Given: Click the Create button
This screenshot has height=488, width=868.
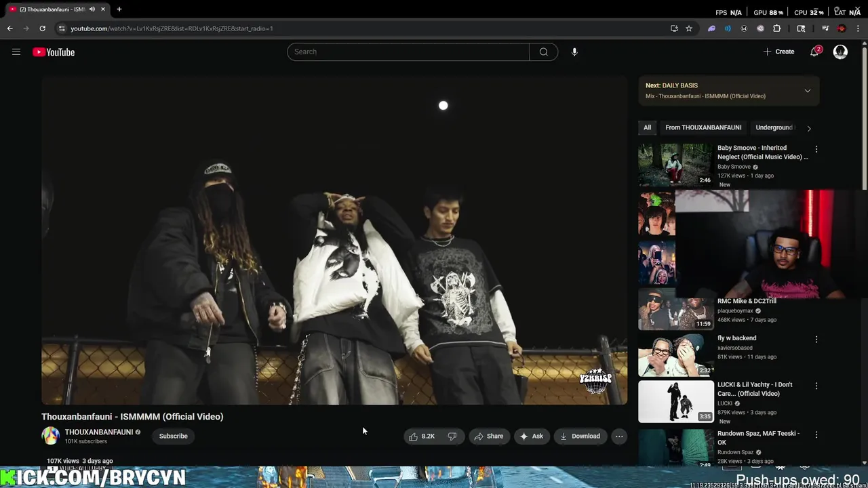Looking at the screenshot, I should tap(779, 52).
